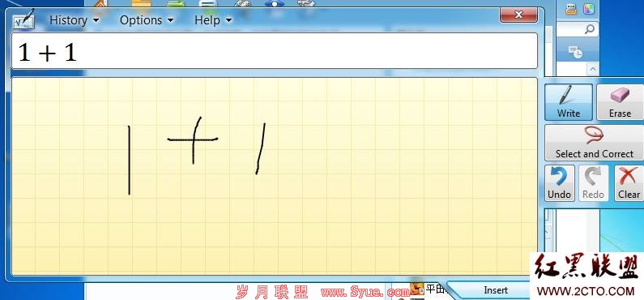Viewport: 644px width, 300px height.
Task: Select the Write pen tool
Action: 569,102
